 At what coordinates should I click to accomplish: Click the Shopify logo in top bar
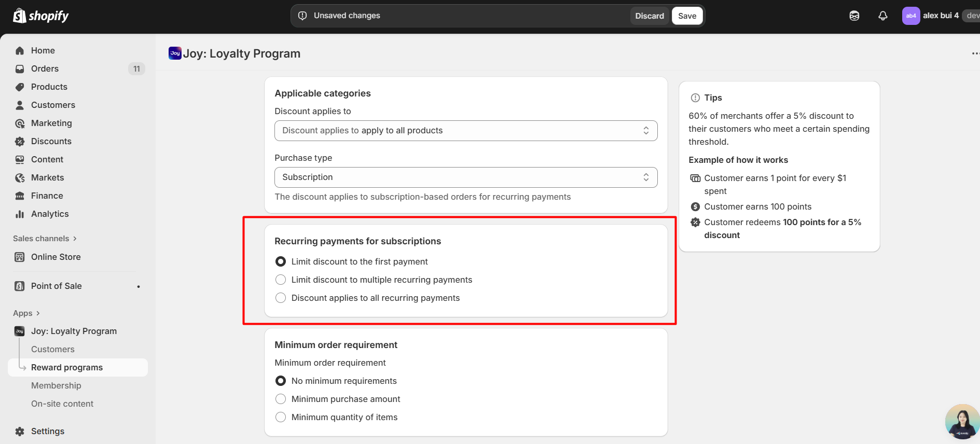(40, 16)
